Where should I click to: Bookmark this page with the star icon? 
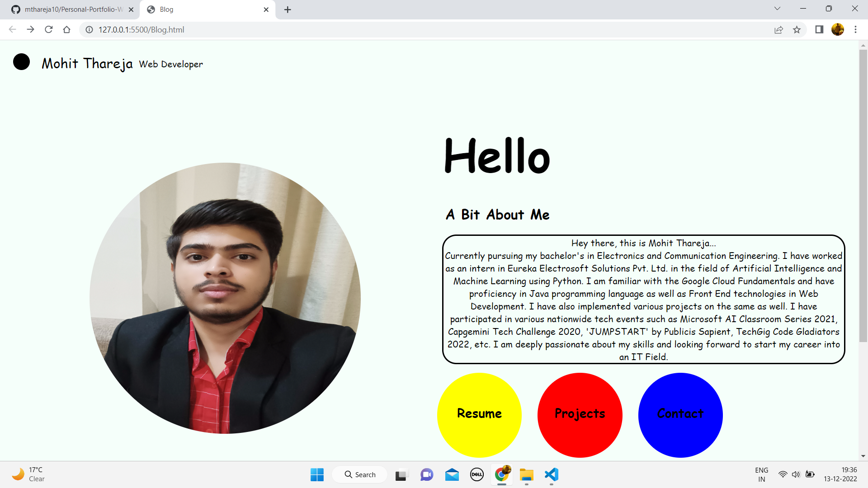point(797,29)
